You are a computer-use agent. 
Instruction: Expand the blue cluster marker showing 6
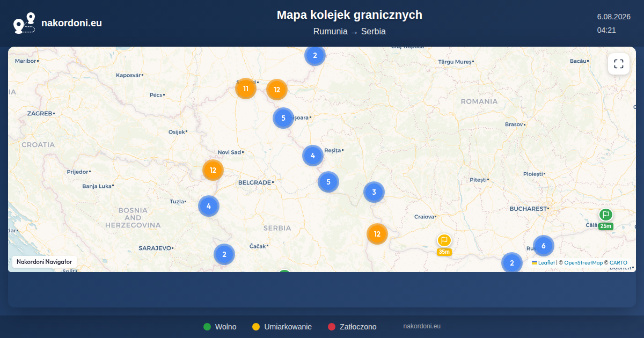(544, 246)
